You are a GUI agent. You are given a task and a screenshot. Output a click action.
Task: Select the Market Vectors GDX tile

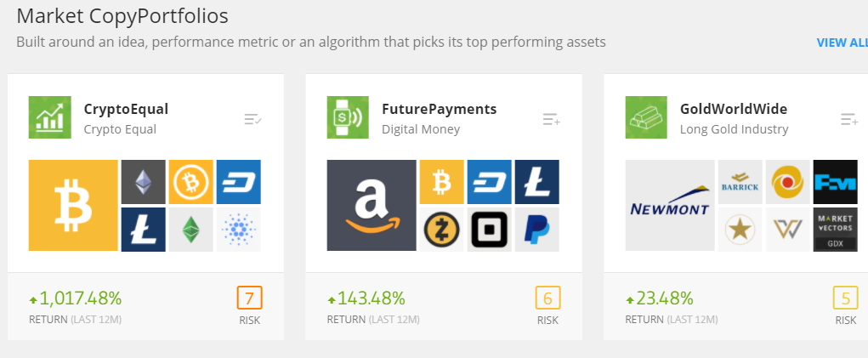point(836,230)
